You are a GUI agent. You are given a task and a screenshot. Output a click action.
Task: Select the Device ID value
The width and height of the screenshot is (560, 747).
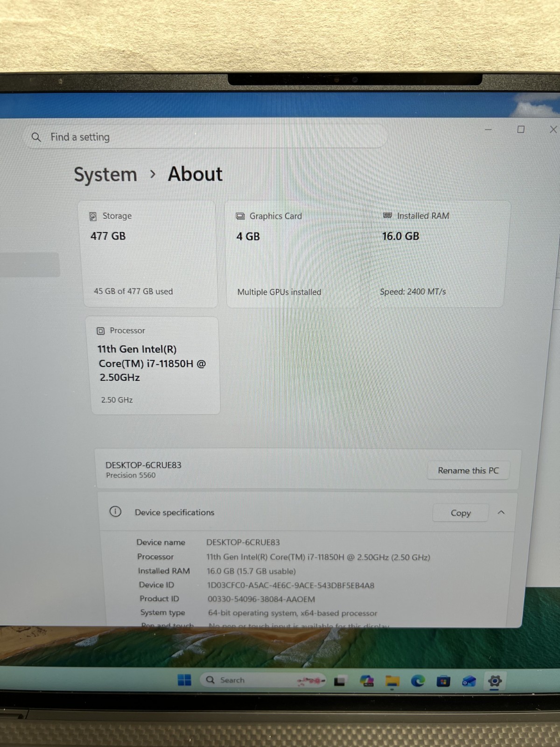click(x=291, y=585)
